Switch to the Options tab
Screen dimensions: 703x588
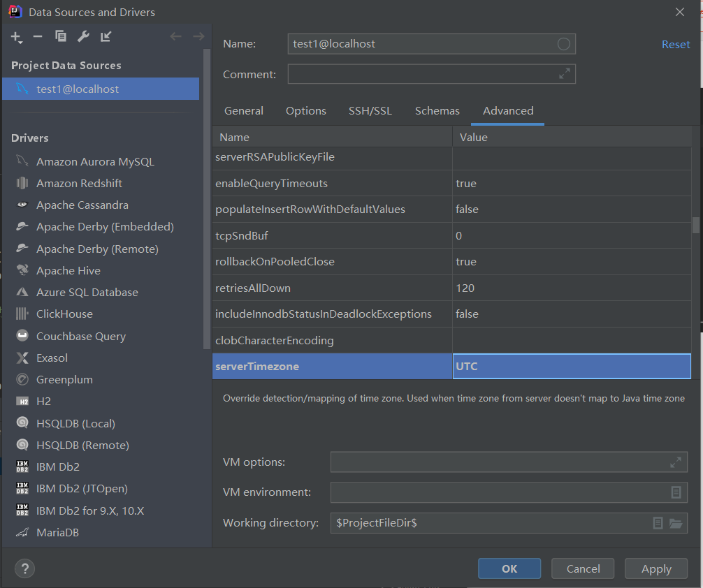pyautogui.click(x=306, y=111)
